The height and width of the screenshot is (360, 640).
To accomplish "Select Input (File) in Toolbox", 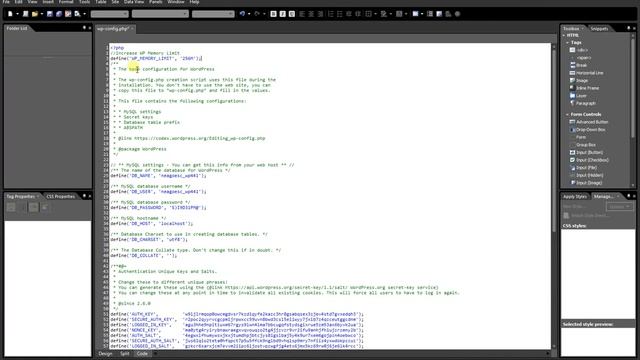I will [583, 168].
